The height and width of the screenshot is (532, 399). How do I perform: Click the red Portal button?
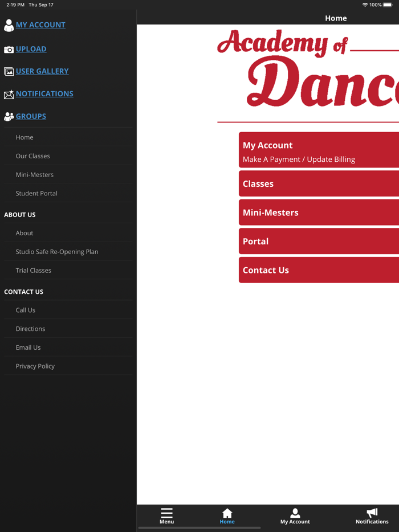click(x=319, y=242)
